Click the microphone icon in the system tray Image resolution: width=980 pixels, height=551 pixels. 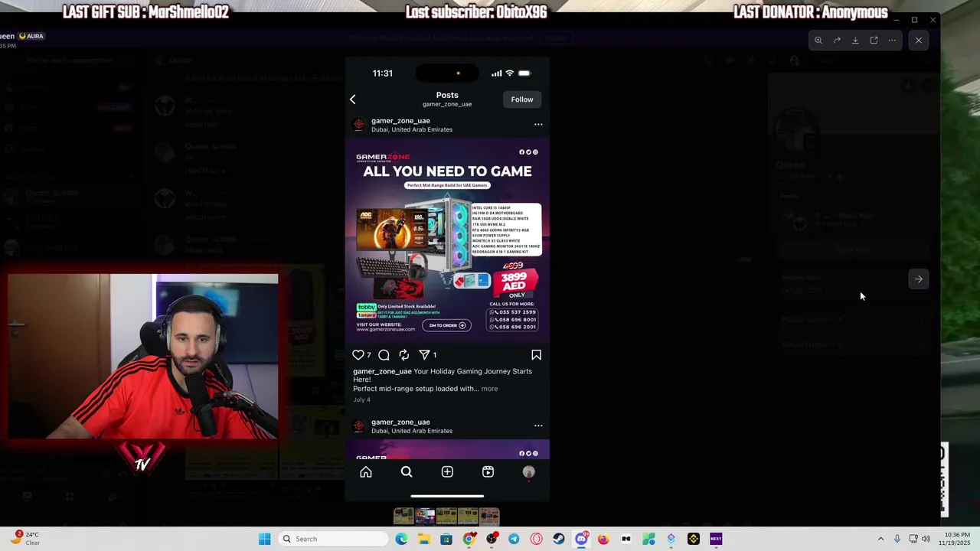tap(897, 539)
